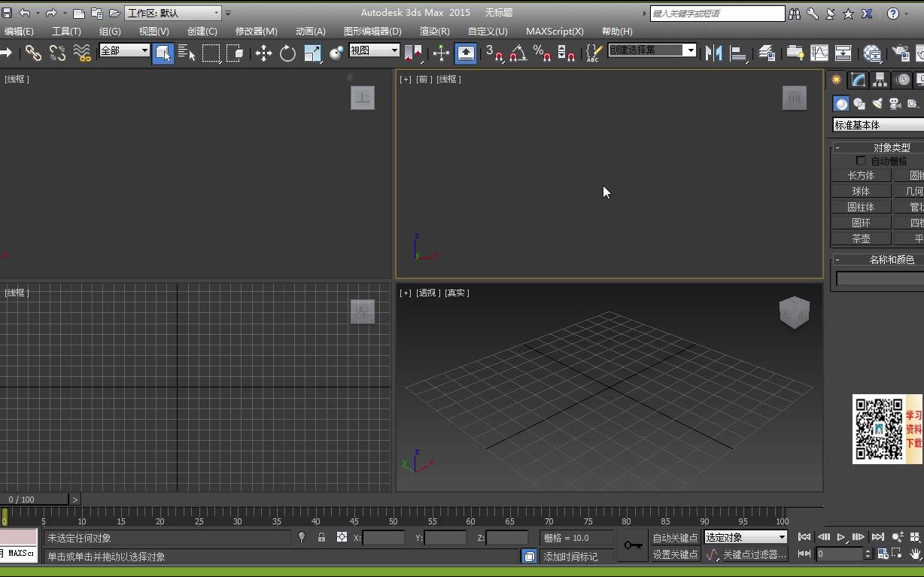This screenshot has width=924, height=577.
Task: Select the Cameras category icon
Action: (894, 103)
